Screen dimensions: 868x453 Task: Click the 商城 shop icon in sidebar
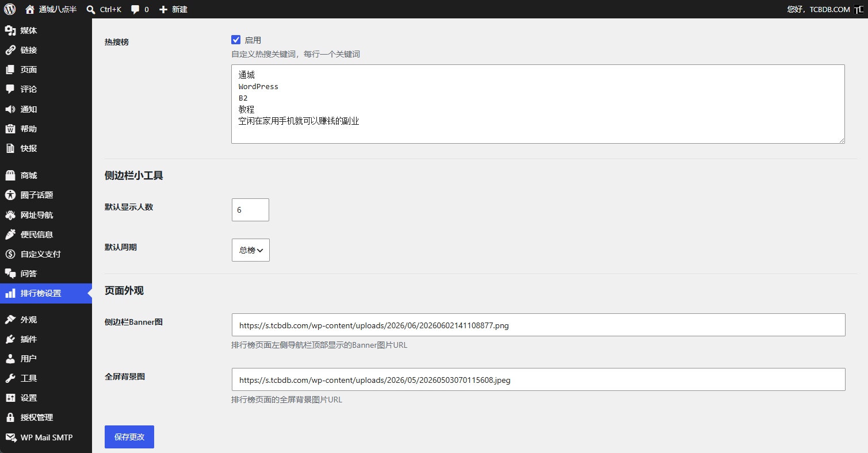(x=10, y=175)
